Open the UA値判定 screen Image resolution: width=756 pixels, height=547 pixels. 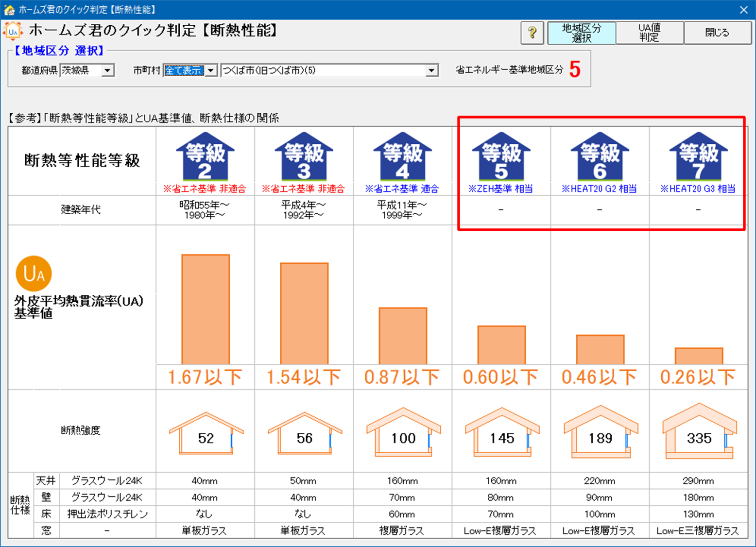click(x=650, y=33)
